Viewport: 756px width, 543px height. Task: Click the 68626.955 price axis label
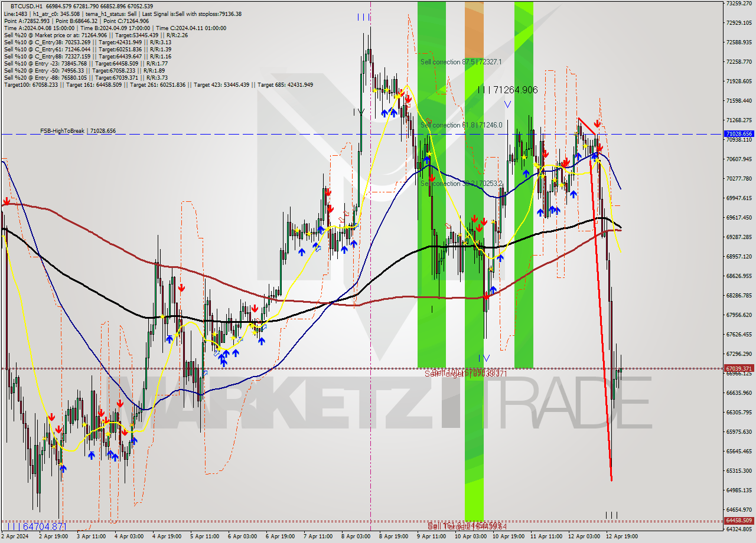coord(740,276)
